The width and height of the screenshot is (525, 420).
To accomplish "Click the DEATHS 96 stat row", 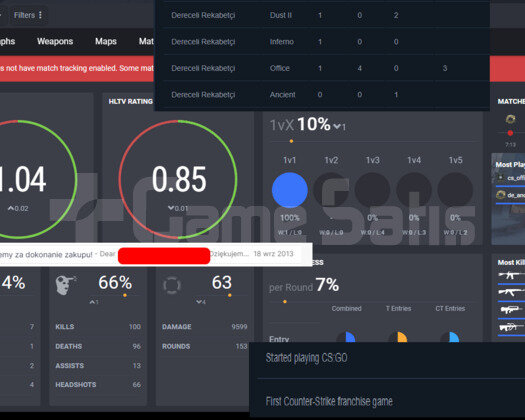I will tap(98, 346).
